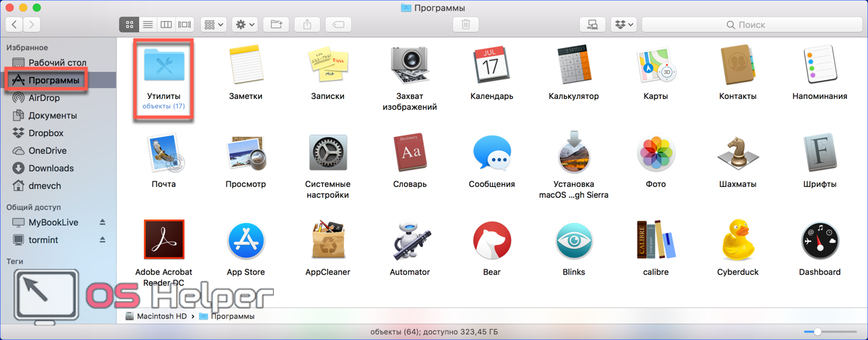The width and height of the screenshot is (868, 340).
Task: Select Downloads in the sidebar
Action: 51,168
